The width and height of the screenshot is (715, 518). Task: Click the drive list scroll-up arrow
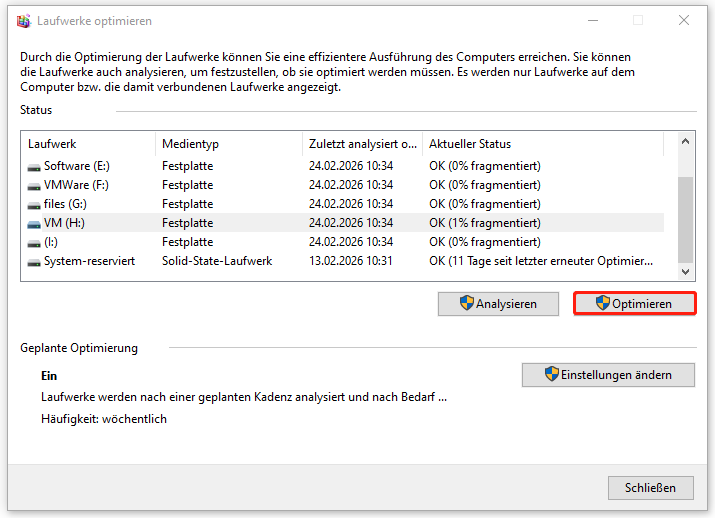(x=685, y=141)
